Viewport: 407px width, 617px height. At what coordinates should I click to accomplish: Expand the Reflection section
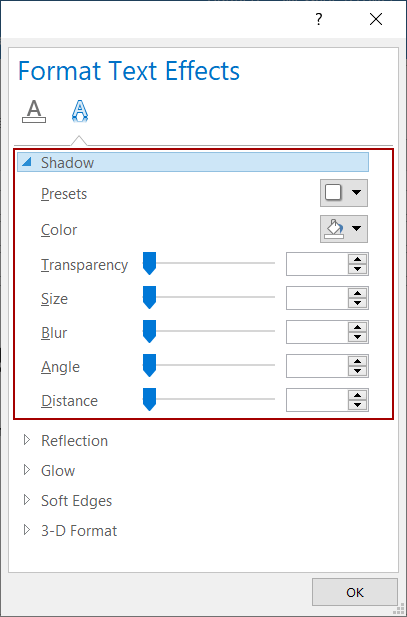coord(65,441)
